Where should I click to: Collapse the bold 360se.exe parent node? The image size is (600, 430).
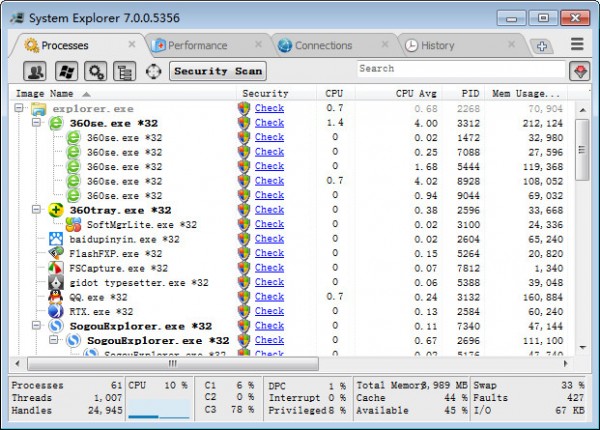click(x=36, y=122)
